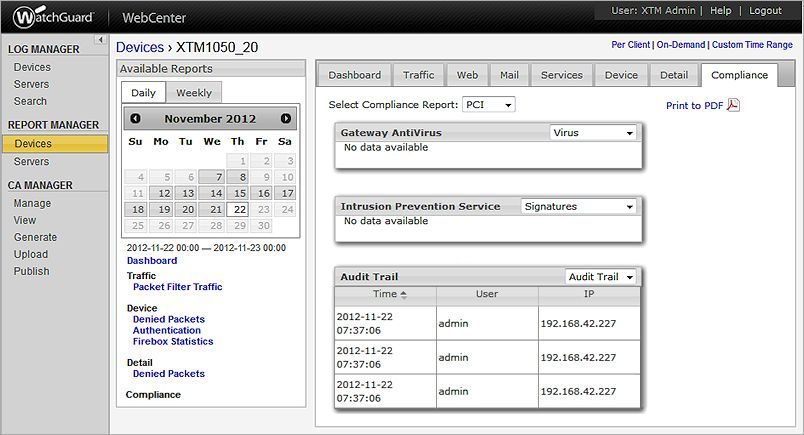Image resolution: width=804 pixels, height=435 pixels.
Task: Open Upload under CA Manager
Action: (x=31, y=254)
